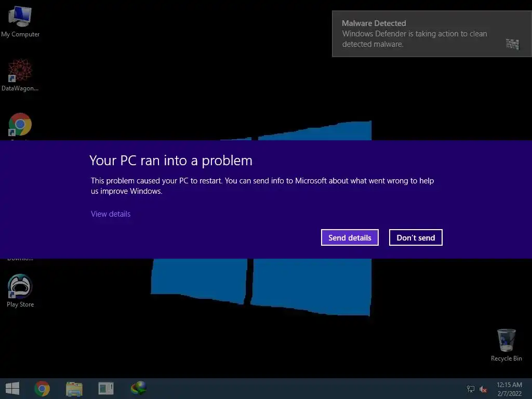Open the View details link
532x399 pixels.
(x=111, y=214)
